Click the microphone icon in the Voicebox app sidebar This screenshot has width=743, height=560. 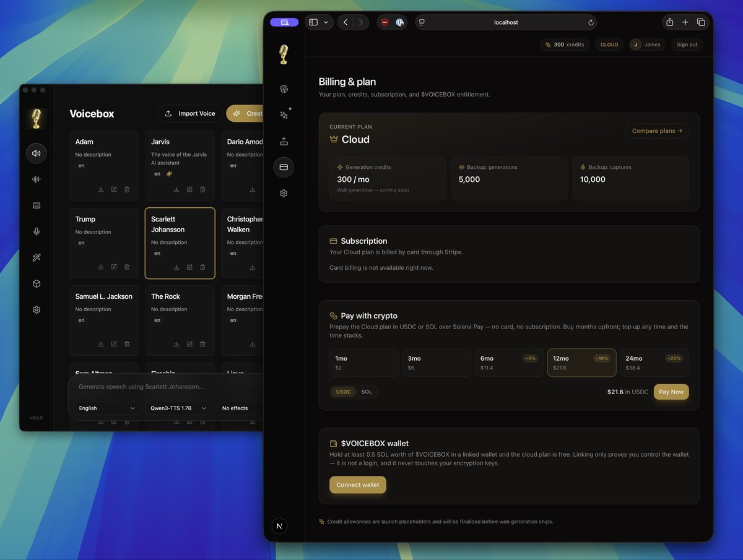point(37,231)
